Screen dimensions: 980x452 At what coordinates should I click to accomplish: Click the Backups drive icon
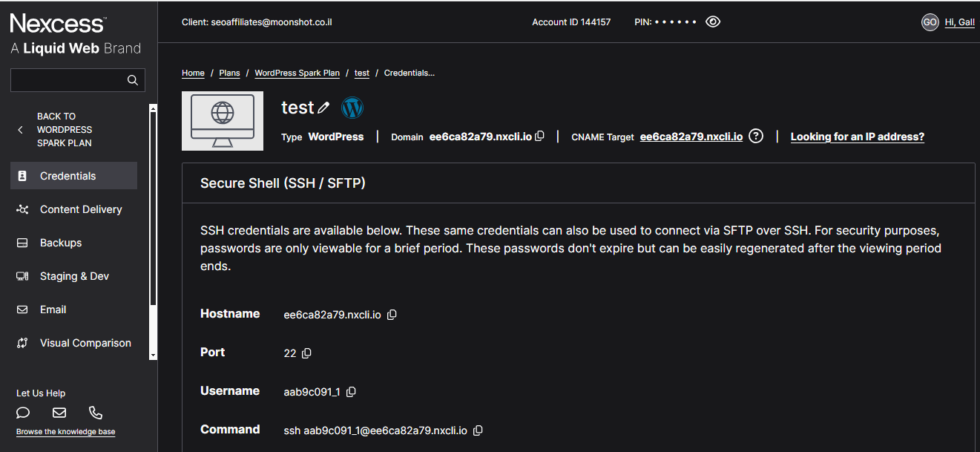(x=22, y=243)
